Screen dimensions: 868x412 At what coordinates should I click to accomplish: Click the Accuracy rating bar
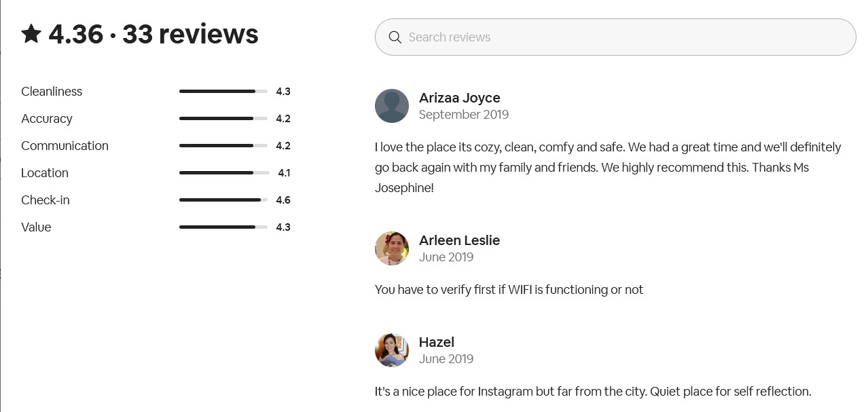click(x=223, y=119)
